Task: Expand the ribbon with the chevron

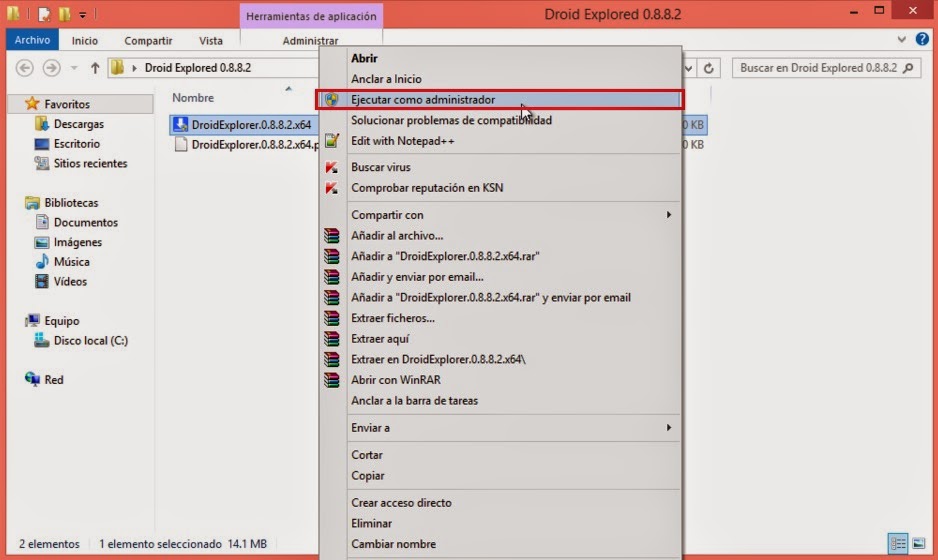Action: 902,40
